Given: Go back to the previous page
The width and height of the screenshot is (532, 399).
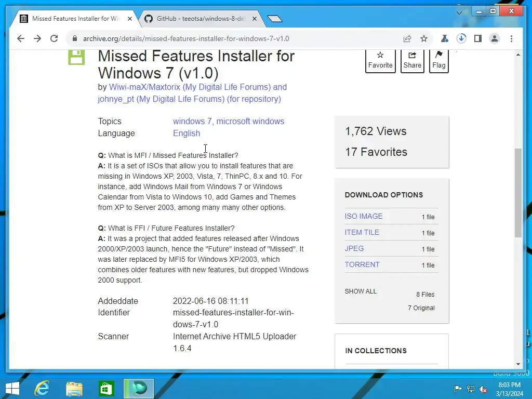Looking at the screenshot, I should 21,38.
